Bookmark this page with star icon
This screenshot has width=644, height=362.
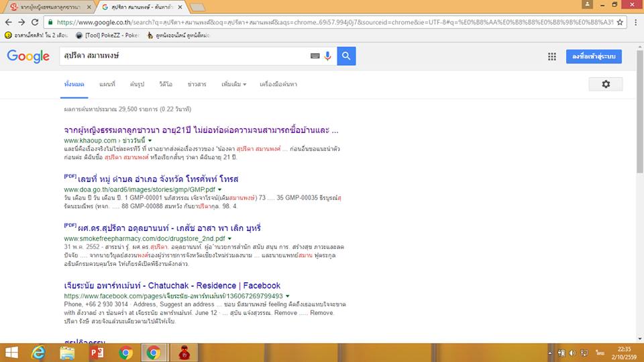pos(620,22)
